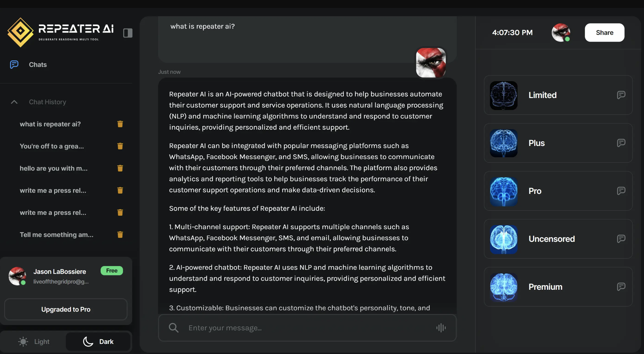This screenshot has width=644, height=354.
Task: Click the Repeater AI logo
Action: 60,32
